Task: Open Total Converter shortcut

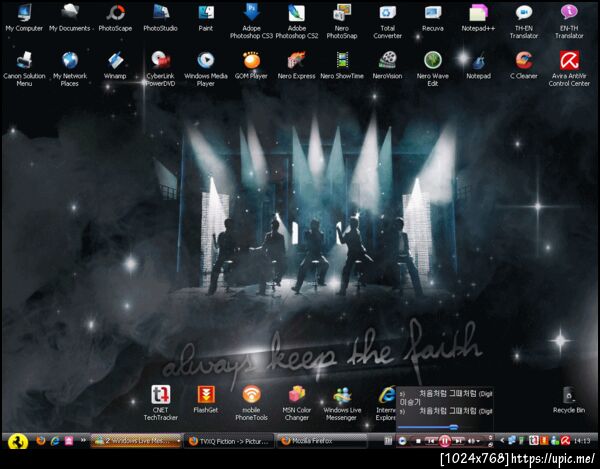Action: (x=387, y=21)
